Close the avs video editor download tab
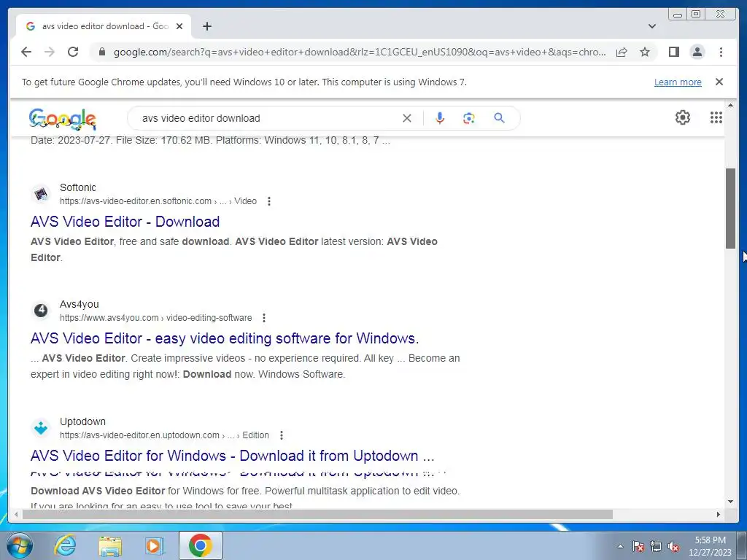Image resolution: width=747 pixels, height=560 pixels. (179, 26)
